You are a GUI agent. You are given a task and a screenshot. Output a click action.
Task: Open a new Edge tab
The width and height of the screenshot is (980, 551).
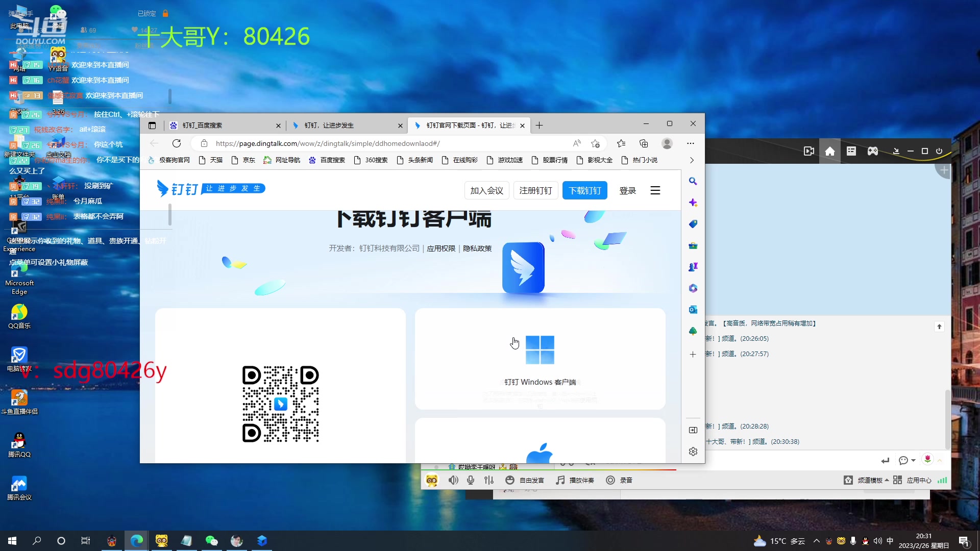[539, 125]
